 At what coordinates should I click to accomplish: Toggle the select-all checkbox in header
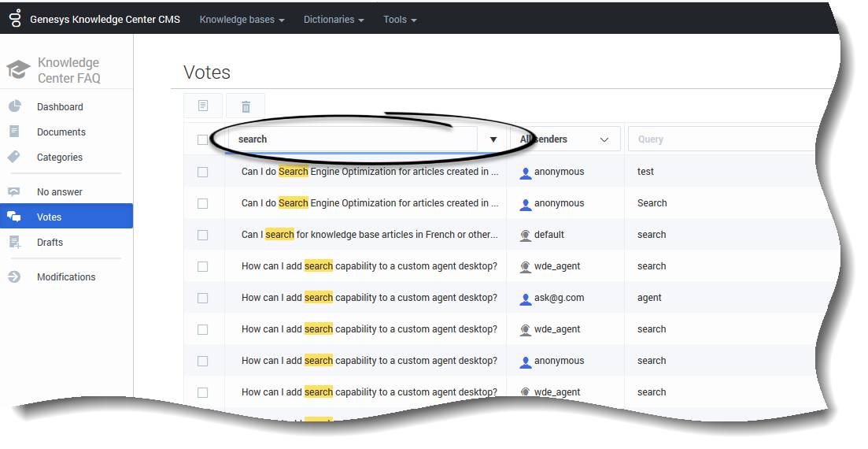tap(203, 139)
